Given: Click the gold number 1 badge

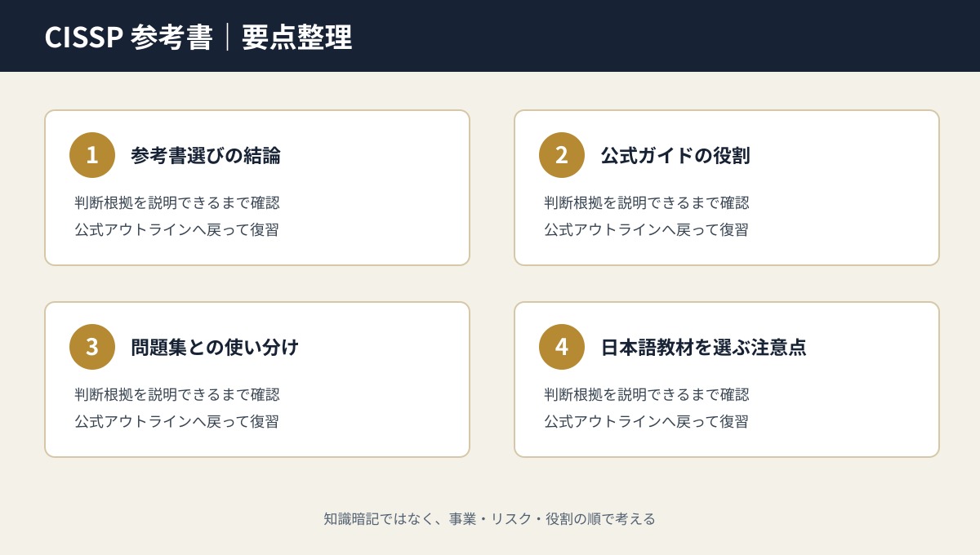Looking at the screenshot, I should (x=92, y=155).
